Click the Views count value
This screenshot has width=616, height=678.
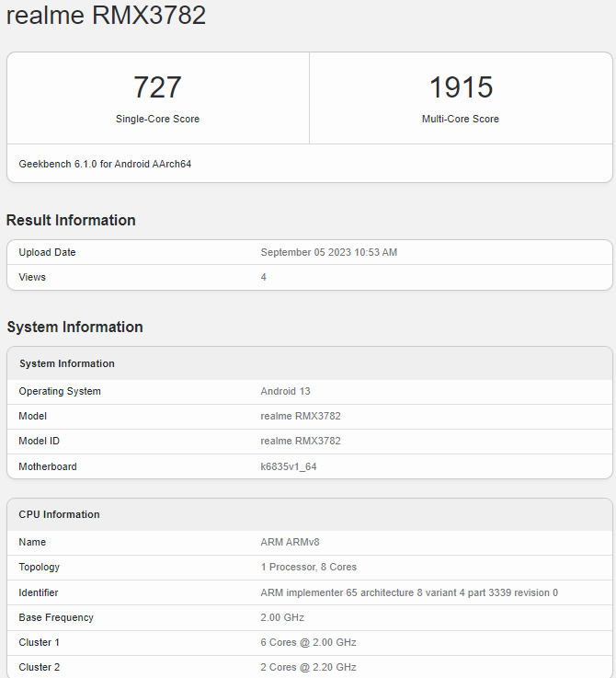(x=263, y=277)
